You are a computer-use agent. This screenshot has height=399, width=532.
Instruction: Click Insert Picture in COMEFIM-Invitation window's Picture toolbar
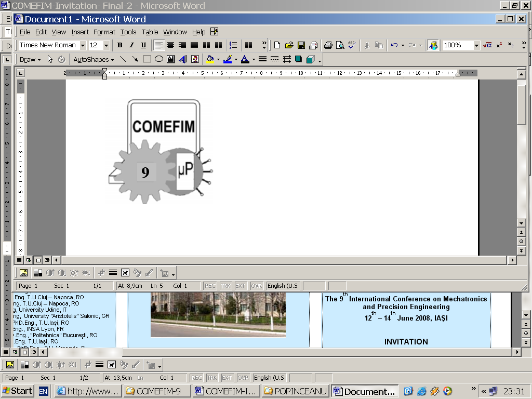10,365
